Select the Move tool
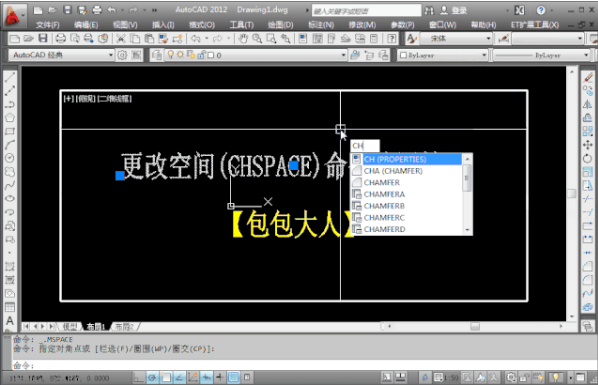 click(588, 145)
